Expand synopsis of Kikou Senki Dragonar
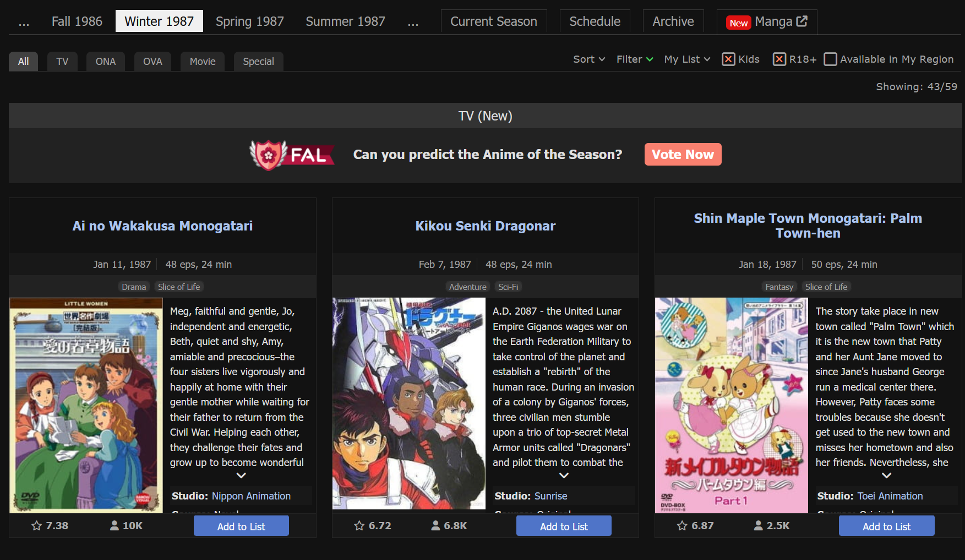Screen dimensions: 965x560 [x=564, y=475]
